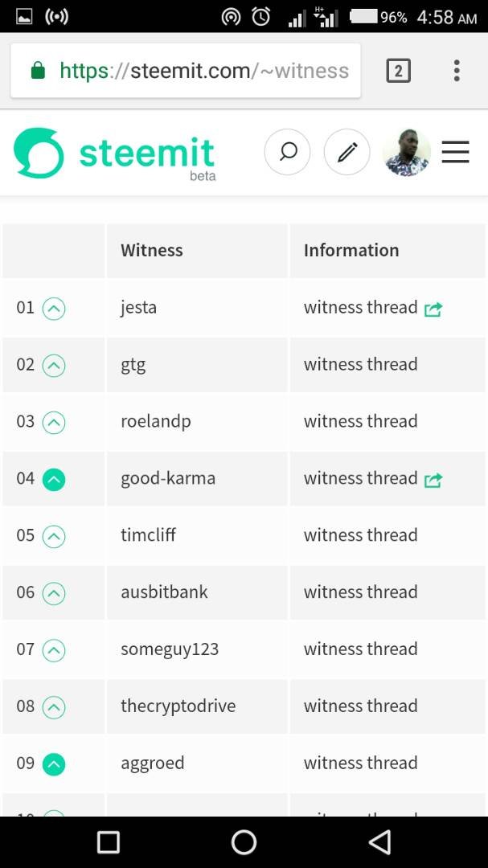Tap the pencil compose post icon
Screen dimensions: 488x868
[347, 152]
